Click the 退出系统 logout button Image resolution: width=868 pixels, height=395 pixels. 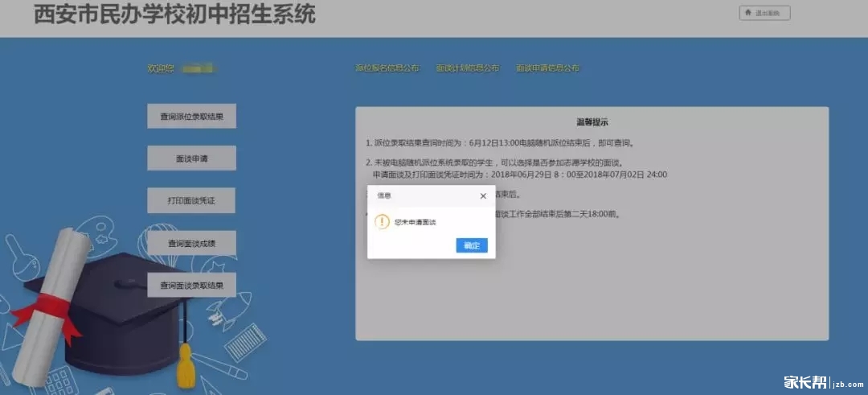coord(764,13)
